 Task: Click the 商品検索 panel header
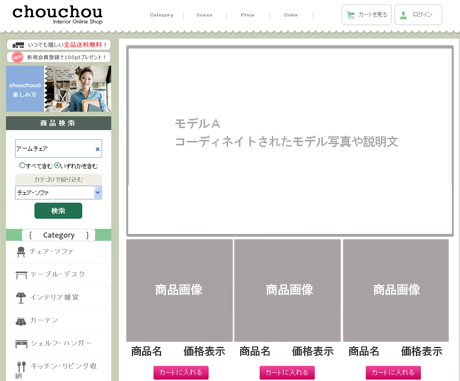click(59, 123)
